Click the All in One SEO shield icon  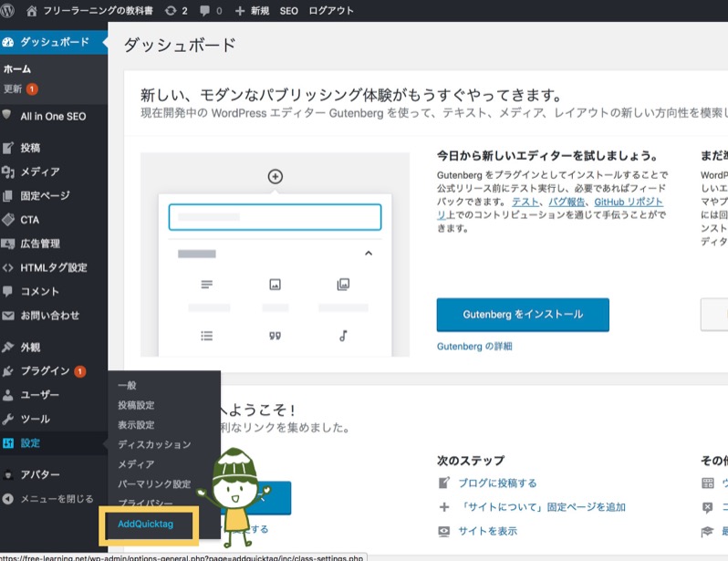point(6,115)
